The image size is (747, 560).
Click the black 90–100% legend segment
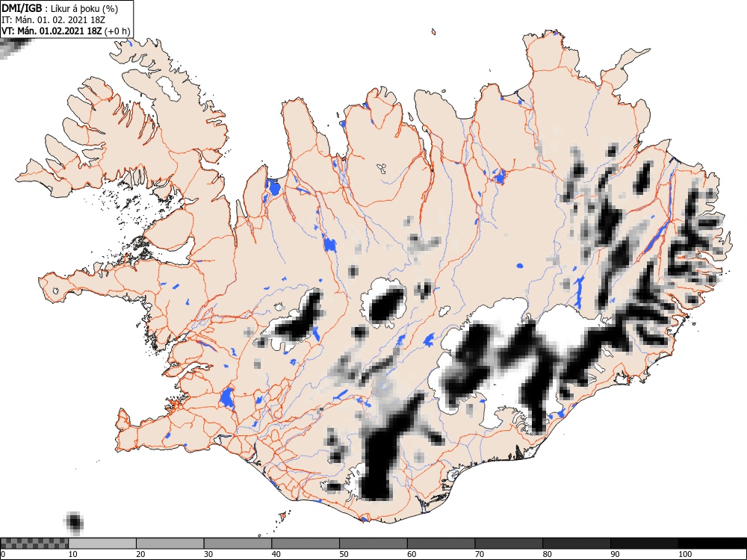644,544
